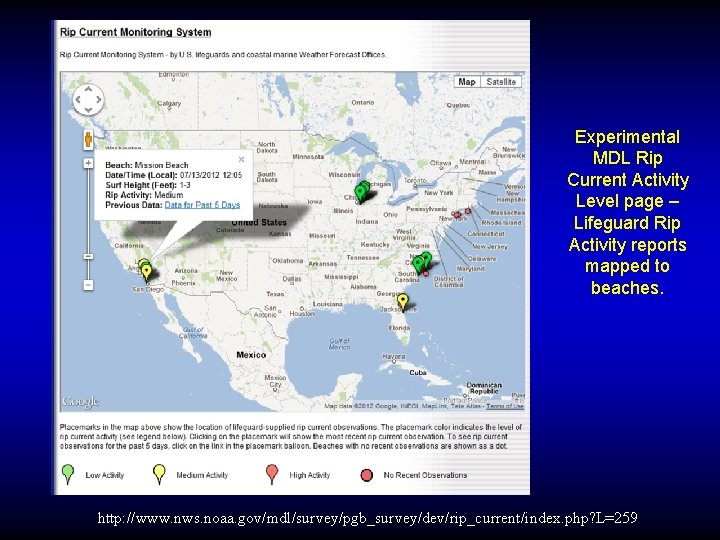This screenshot has height=540, width=720.
Task: Pan the map right with arrow control
Action: click(98, 99)
